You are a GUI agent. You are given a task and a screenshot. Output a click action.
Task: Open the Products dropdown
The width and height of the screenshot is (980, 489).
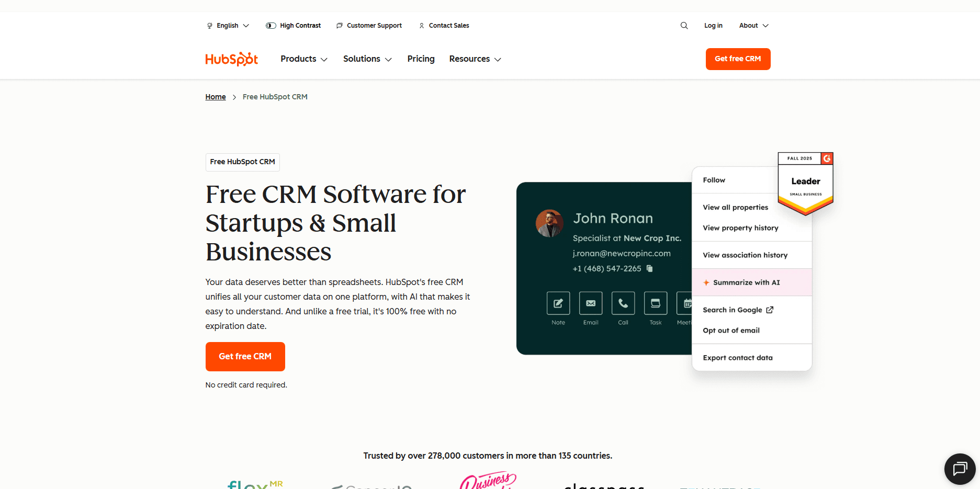[x=303, y=59]
